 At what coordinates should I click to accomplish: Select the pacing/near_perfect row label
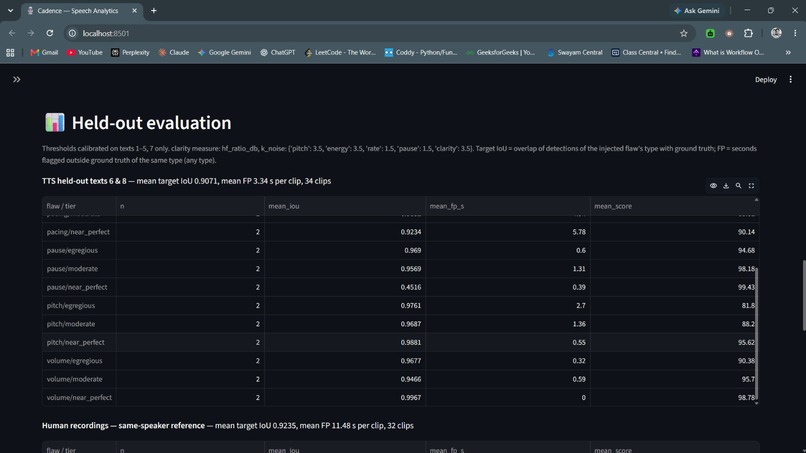coord(78,232)
